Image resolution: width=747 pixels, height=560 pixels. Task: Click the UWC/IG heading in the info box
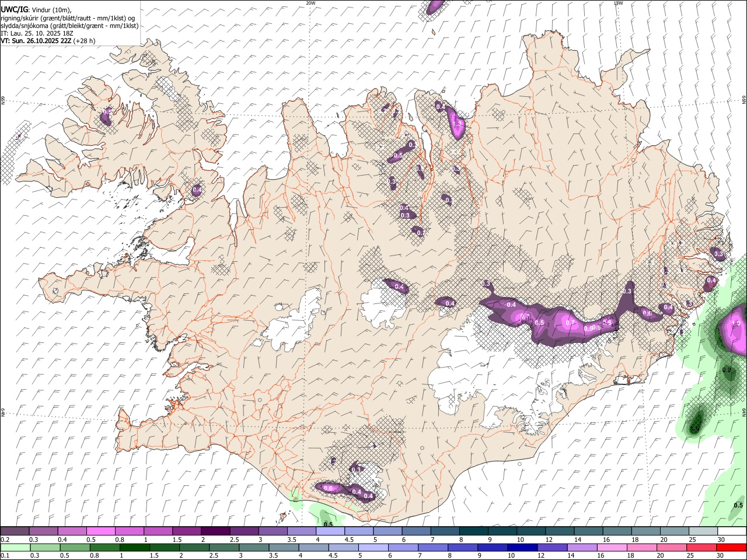(14, 9)
